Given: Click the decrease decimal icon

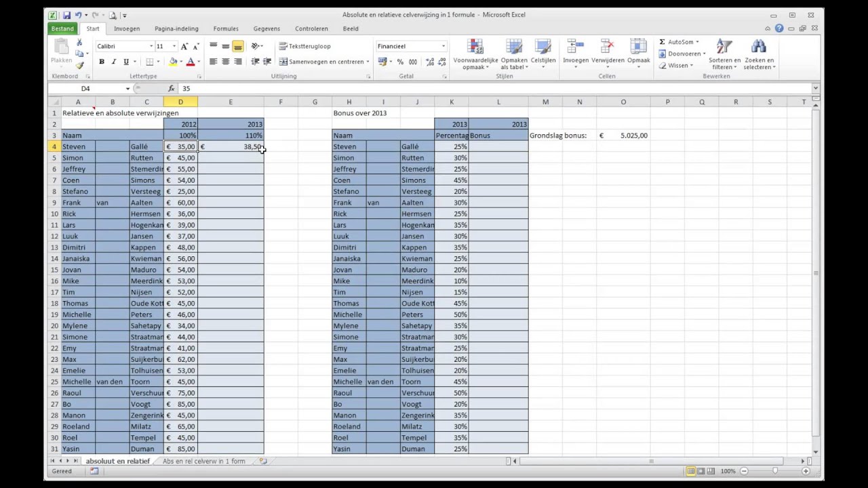Looking at the screenshot, I should 441,62.
